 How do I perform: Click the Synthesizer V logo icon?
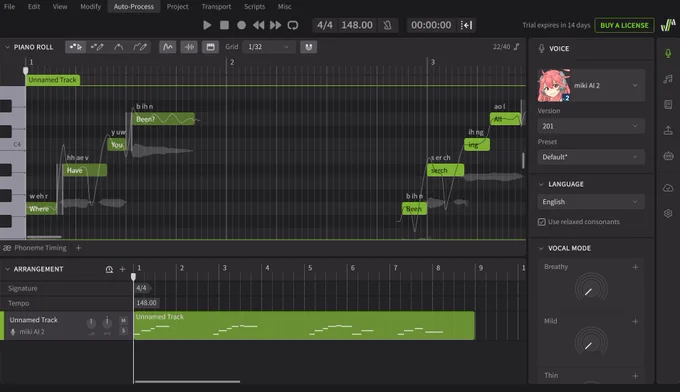(668, 25)
